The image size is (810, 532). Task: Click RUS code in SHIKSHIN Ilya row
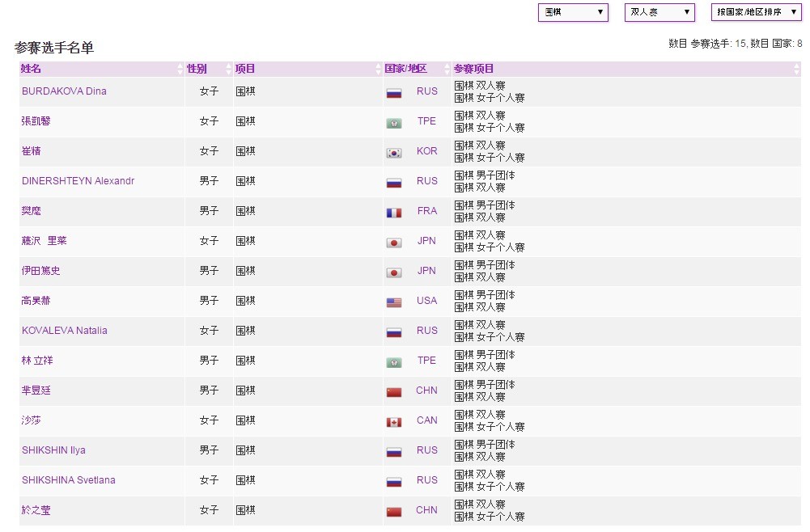coord(426,450)
